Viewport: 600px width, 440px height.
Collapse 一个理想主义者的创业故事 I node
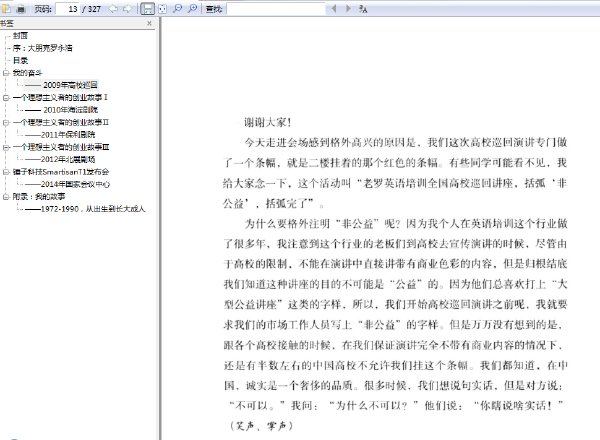6,98
